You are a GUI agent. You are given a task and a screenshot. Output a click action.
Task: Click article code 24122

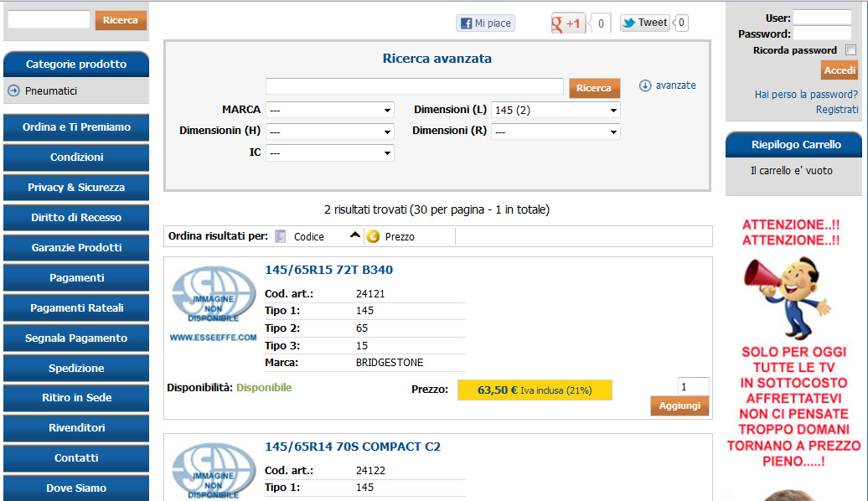point(370,471)
